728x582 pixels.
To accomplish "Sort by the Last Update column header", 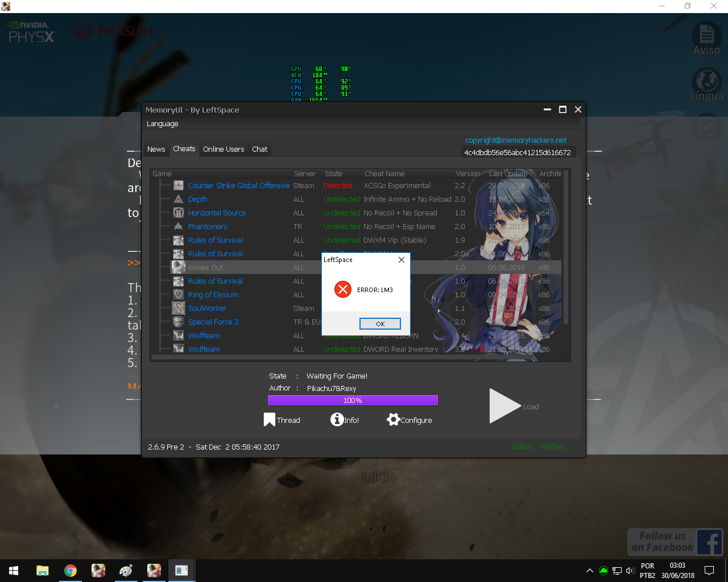I will pos(508,174).
